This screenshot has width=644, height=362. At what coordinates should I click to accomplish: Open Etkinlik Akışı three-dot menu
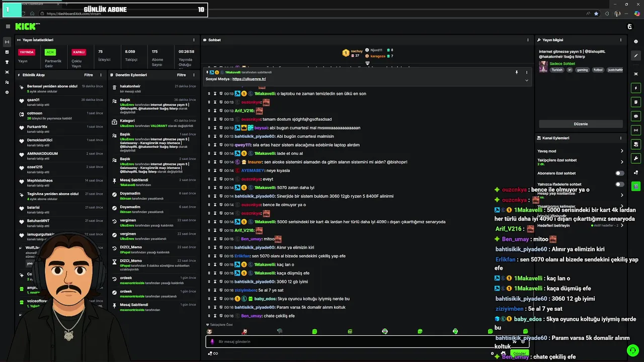101,75
